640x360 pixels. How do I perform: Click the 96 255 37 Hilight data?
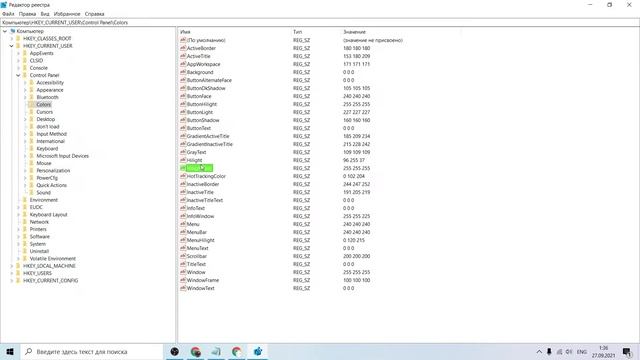pos(353,160)
